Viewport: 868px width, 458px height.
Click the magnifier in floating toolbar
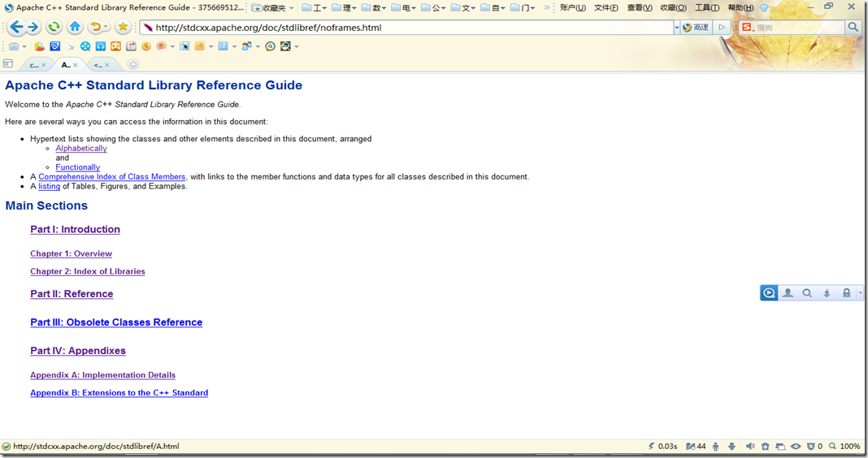[x=807, y=293]
